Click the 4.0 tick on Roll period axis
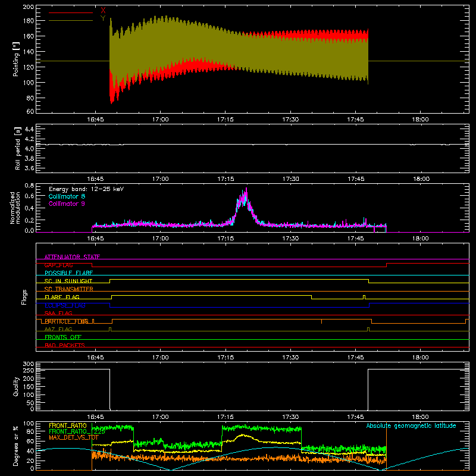The image size is (476, 476). tap(29, 149)
